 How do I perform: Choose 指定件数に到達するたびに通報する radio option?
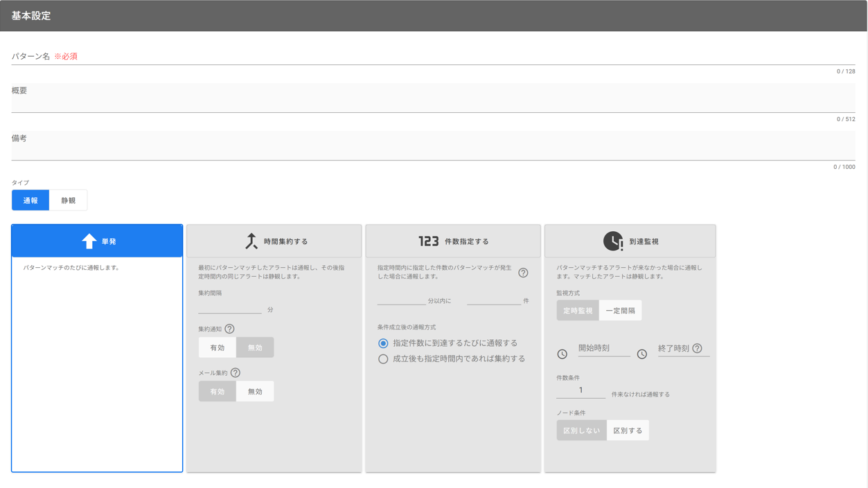383,343
